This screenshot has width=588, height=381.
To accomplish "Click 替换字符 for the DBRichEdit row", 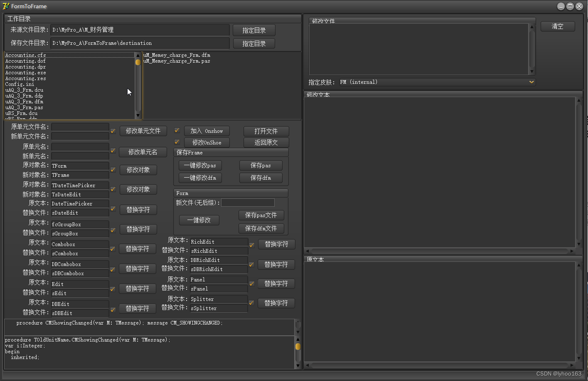I will (x=276, y=264).
